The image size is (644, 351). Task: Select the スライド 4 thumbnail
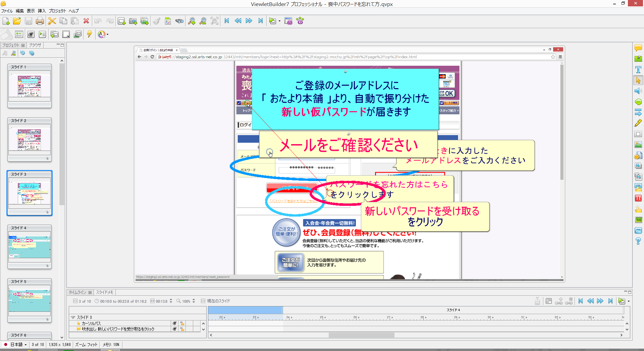pos(30,247)
